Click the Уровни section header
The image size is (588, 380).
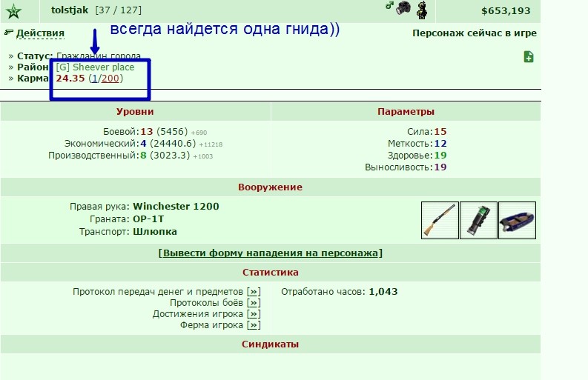click(x=135, y=112)
